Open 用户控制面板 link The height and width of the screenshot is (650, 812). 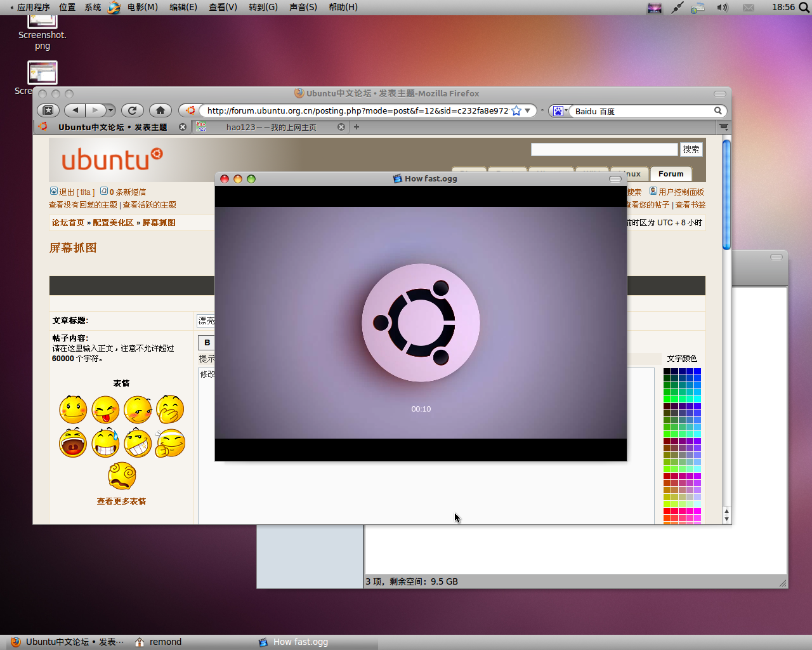coord(681,192)
